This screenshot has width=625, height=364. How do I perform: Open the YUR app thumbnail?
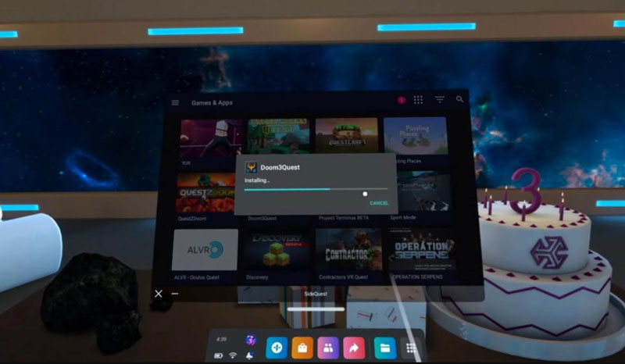click(211, 137)
